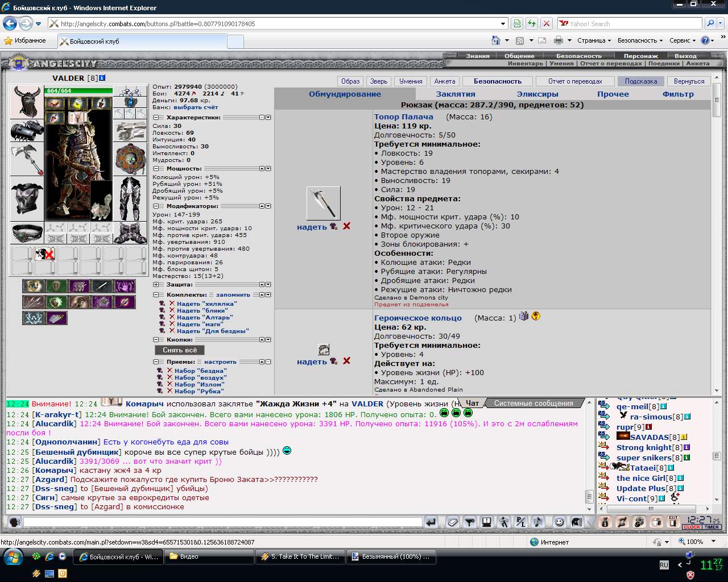Open the Сервис dropdown menu
Viewport: 728px width, 582px height.
pos(682,40)
